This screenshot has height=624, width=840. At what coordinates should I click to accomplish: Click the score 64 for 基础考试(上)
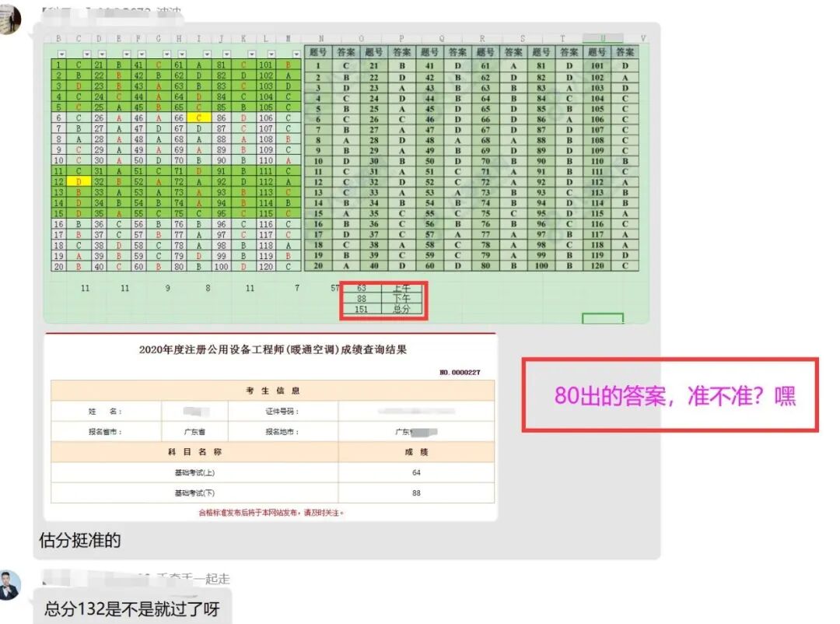(x=416, y=472)
